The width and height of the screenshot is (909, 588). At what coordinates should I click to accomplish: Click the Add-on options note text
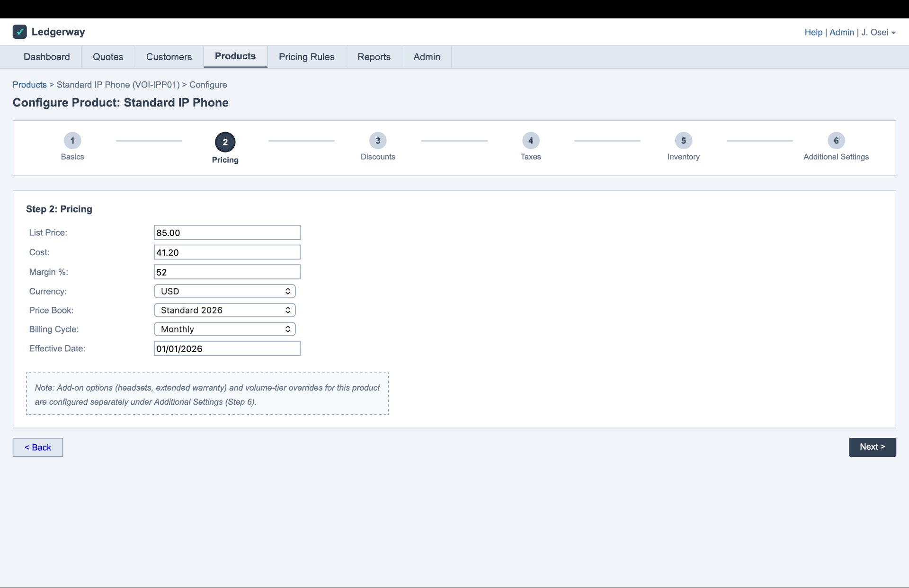coord(207,394)
